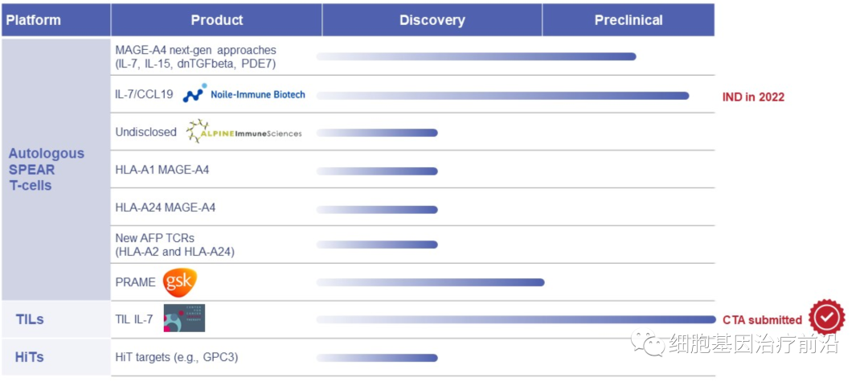868x382 pixels.
Task: Select the Product column header
Action: (217, 20)
